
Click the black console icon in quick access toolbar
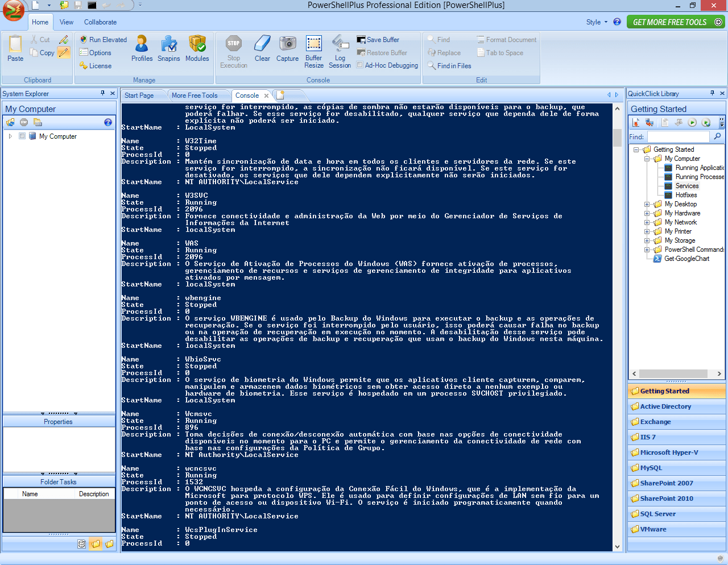92,5
